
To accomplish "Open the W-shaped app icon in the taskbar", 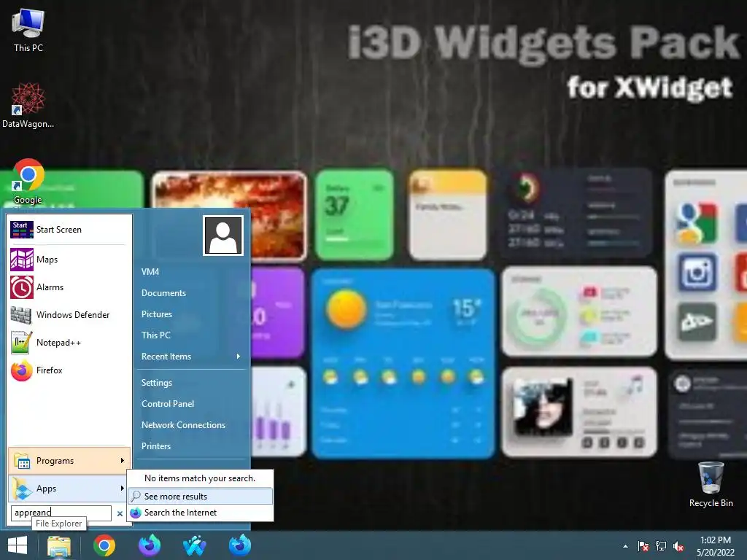I will click(194, 545).
